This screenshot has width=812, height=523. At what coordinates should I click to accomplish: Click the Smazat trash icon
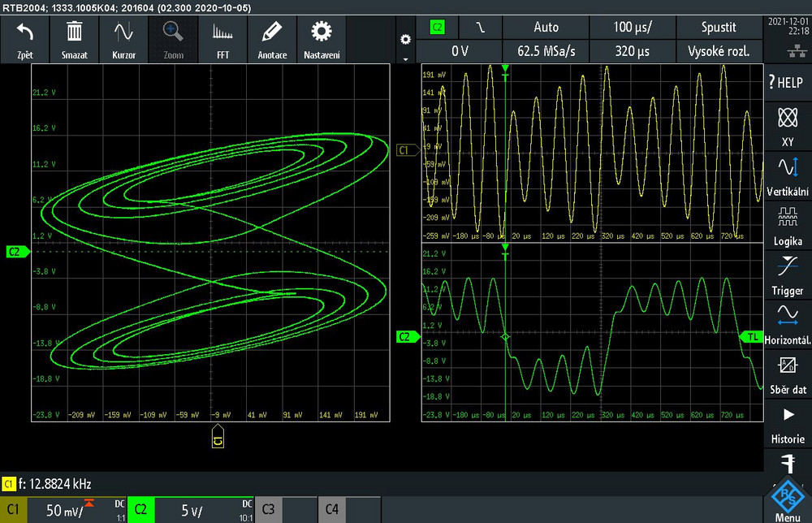tap(74, 40)
